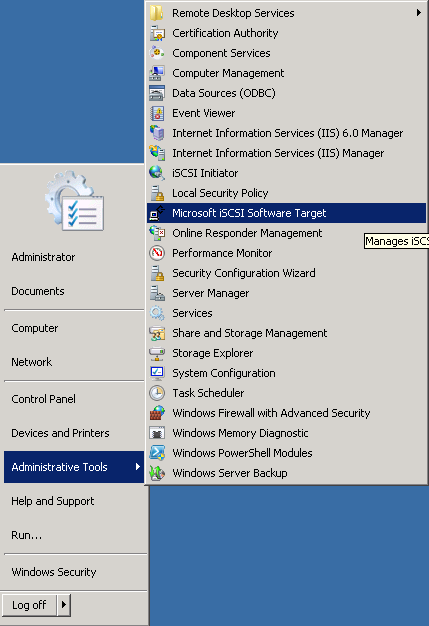Open Help and Support
This screenshot has height=626, width=429.
(x=74, y=501)
